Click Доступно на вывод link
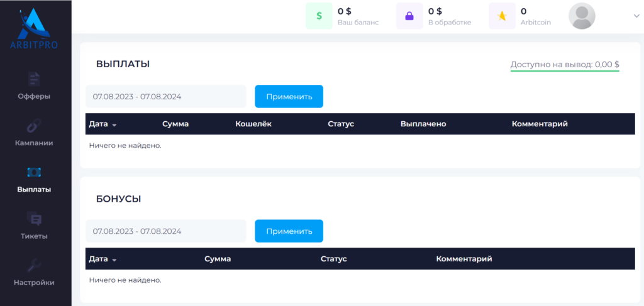This screenshot has width=644, height=306. (x=565, y=64)
